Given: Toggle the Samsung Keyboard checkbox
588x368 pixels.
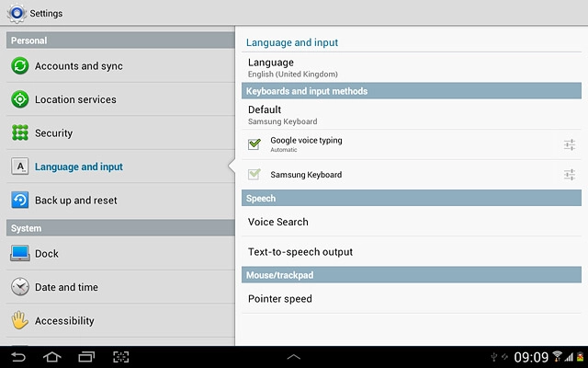Looking at the screenshot, I should 254,175.
